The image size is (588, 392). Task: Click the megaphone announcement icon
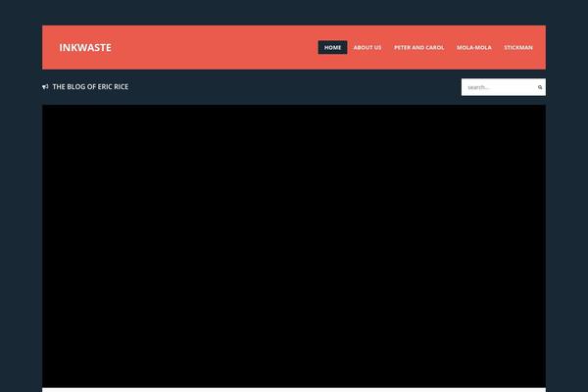pos(45,87)
